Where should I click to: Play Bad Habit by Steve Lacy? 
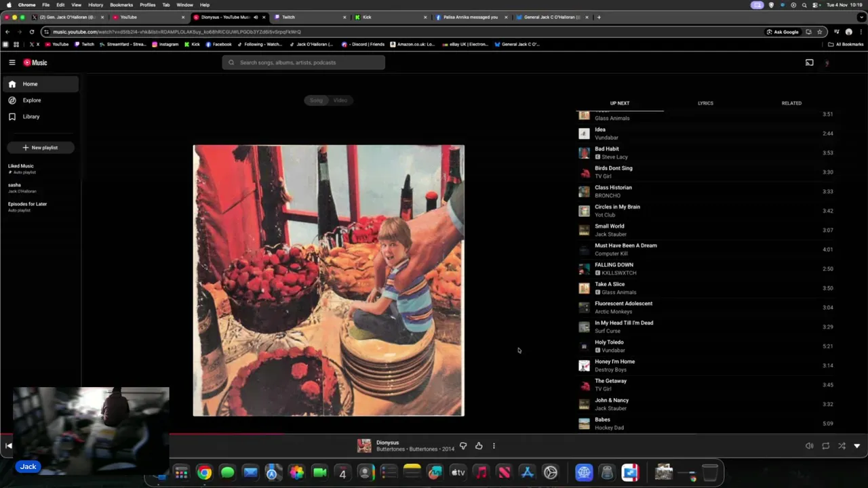click(x=705, y=152)
